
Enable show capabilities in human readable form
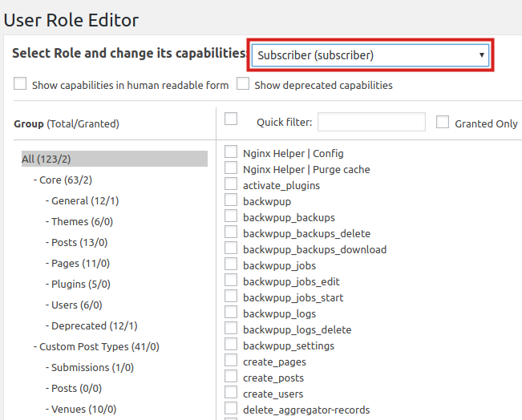20,84
